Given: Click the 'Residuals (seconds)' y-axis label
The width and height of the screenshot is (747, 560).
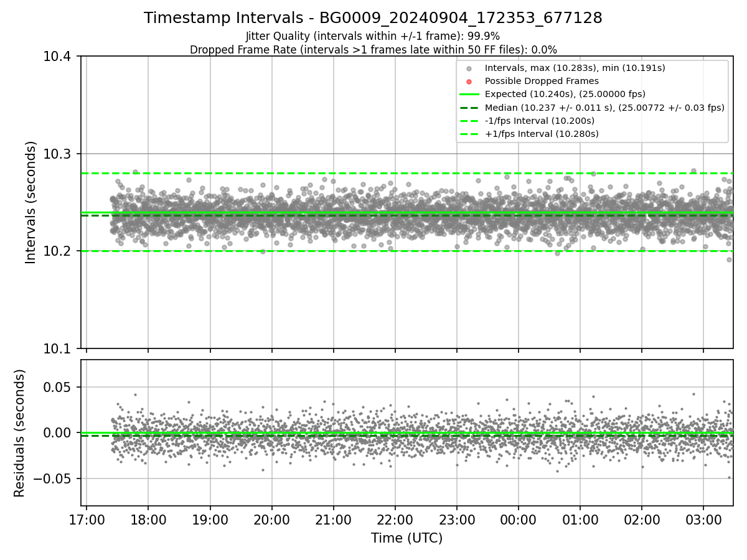Looking at the screenshot, I should [x=20, y=433].
